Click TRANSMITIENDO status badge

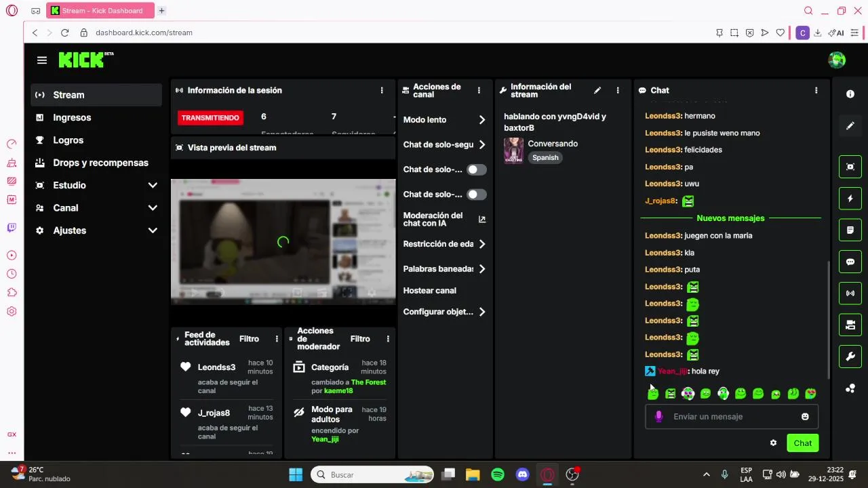pyautogui.click(x=210, y=118)
